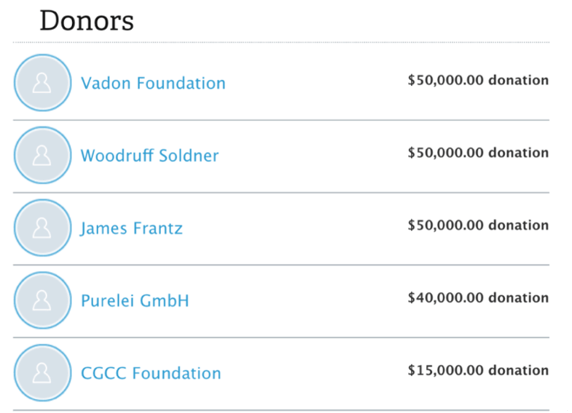The width and height of the screenshot is (572, 413).
Task: Open Woodruff Soldner's profile avatar
Action: [x=43, y=155]
